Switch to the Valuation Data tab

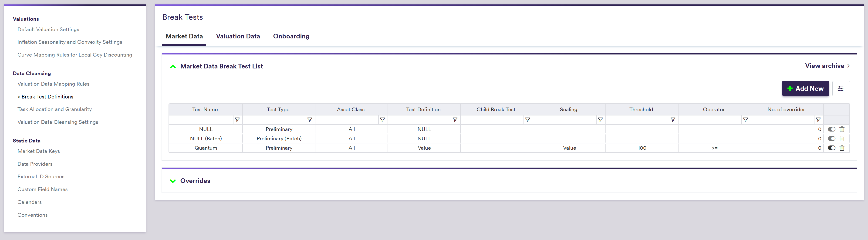tap(238, 36)
